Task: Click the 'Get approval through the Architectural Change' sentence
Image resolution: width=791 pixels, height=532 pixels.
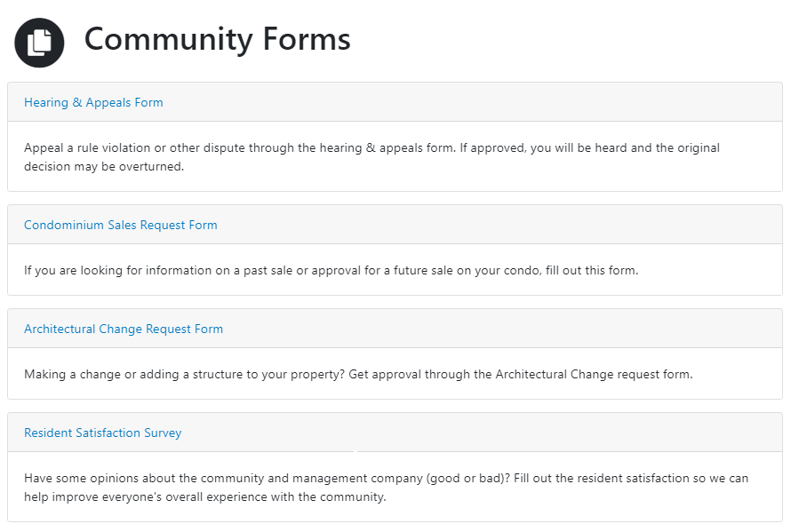Action: (x=521, y=374)
